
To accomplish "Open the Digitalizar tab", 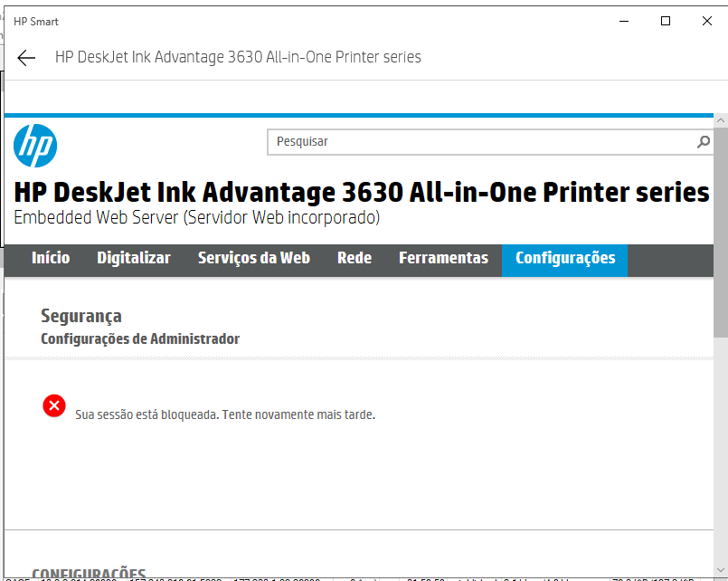I will coord(134,260).
